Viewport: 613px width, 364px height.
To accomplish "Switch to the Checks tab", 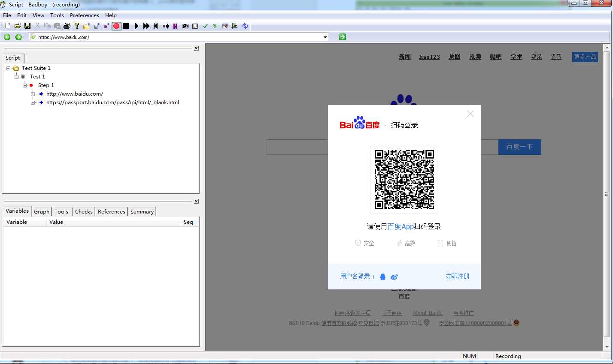I will (x=84, y=211).
